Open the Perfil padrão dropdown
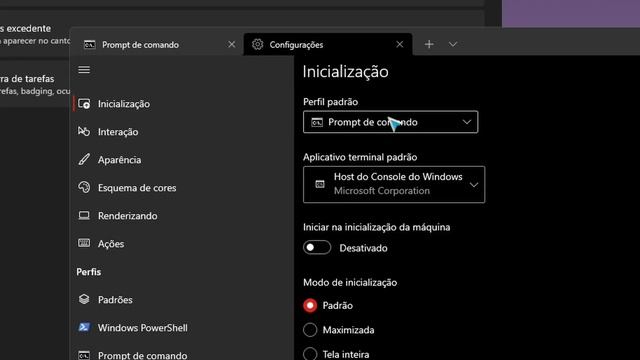Image resolution: width=640 pixels, height=360 pixels. click(x=391, y=122)
